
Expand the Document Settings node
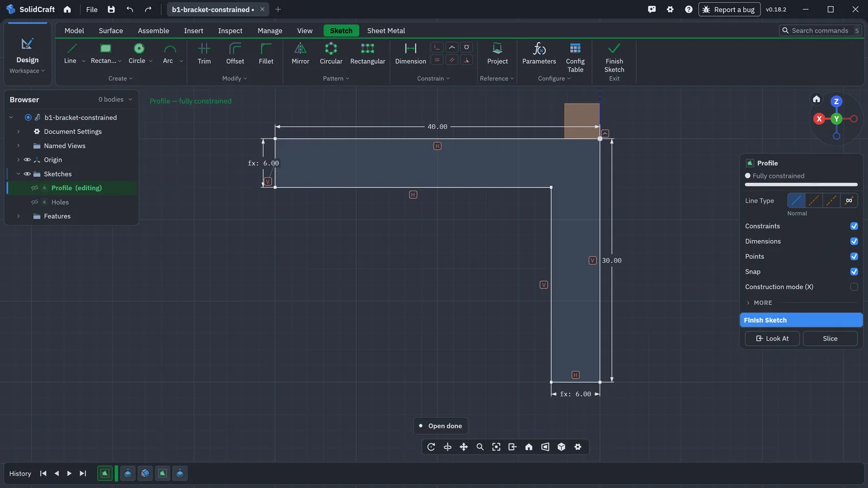tap(18, 132)
